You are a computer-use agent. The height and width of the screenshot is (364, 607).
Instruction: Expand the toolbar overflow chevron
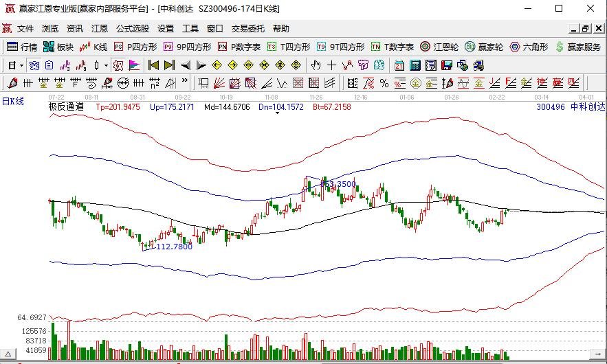pyautogui.click(x=185, y=81)
